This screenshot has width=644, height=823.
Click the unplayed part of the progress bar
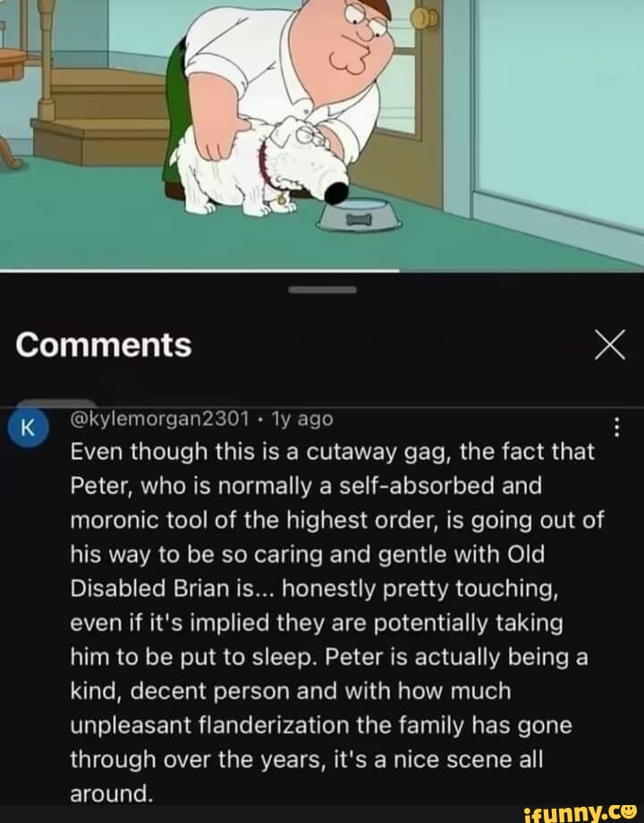(x=521, y=271)
